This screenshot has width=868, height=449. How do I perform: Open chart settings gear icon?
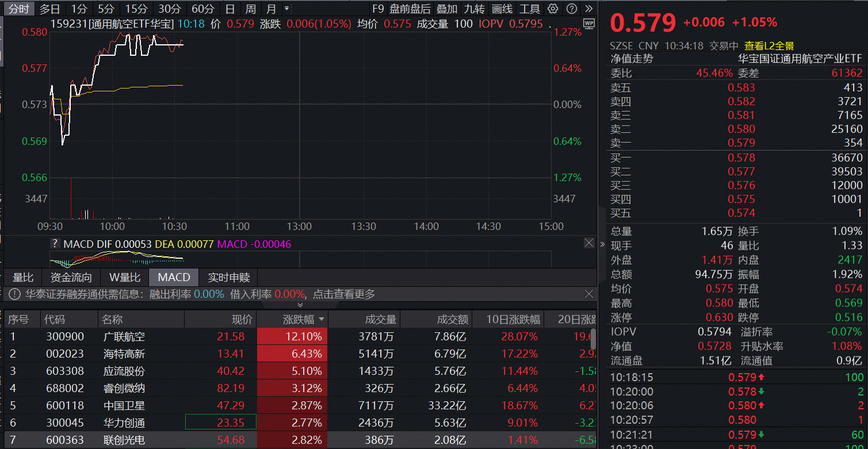click(553, 9)
